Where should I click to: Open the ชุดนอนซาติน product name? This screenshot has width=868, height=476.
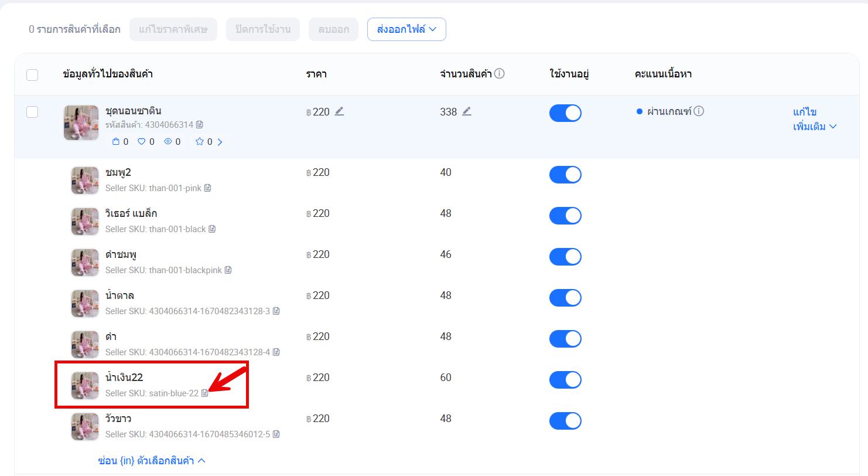tap(133, 111)
